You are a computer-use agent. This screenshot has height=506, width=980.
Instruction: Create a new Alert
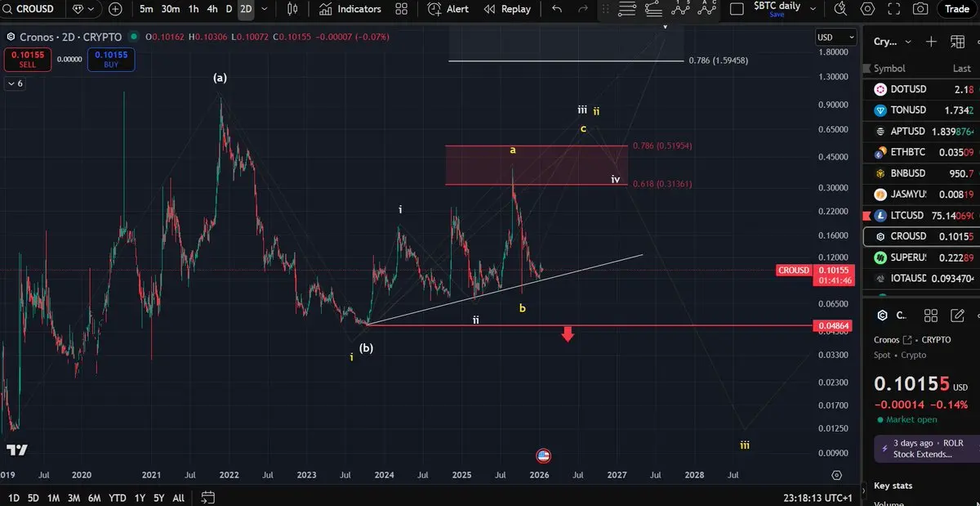coord(448,9)
